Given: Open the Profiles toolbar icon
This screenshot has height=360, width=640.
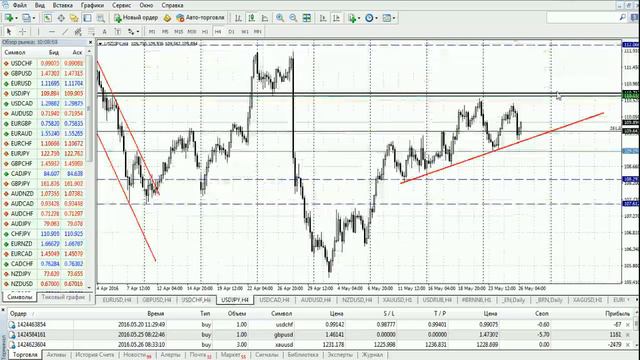Looking at the screenshot, I should point(26,18).
